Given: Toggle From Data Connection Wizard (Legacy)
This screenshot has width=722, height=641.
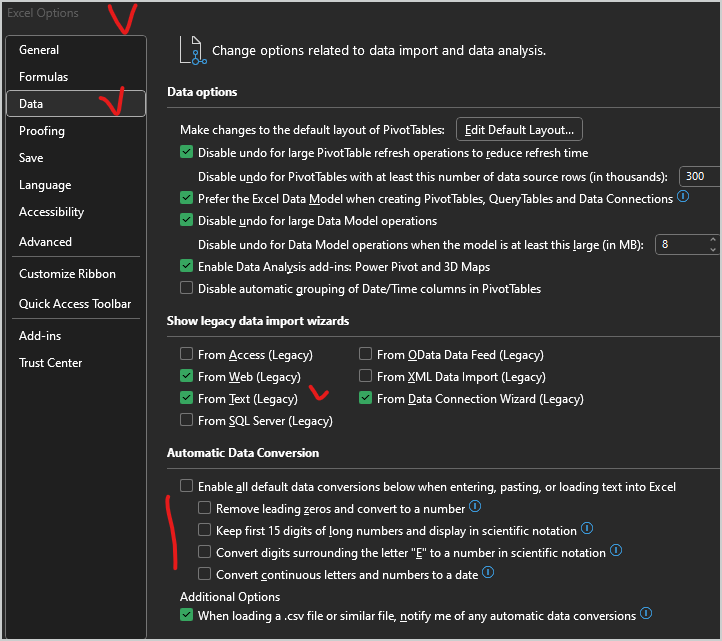Looking at the screenshot, I should click(366, 398).
